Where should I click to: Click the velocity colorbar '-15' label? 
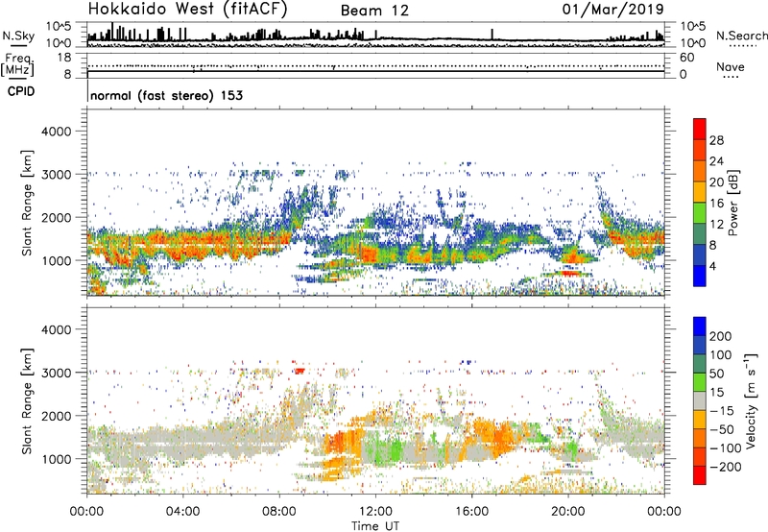pos(722,411)
